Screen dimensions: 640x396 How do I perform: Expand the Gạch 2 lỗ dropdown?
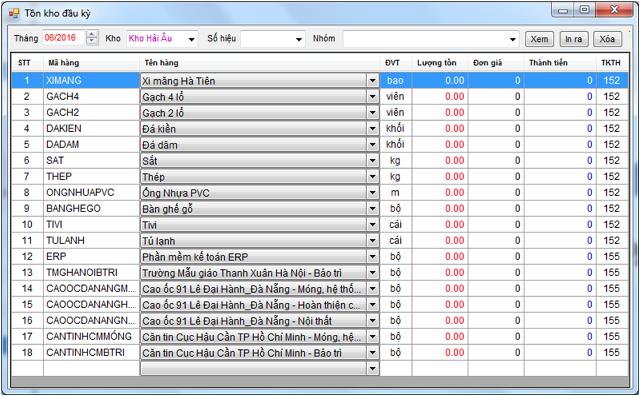pyautogui.click(x=372, y=113)
